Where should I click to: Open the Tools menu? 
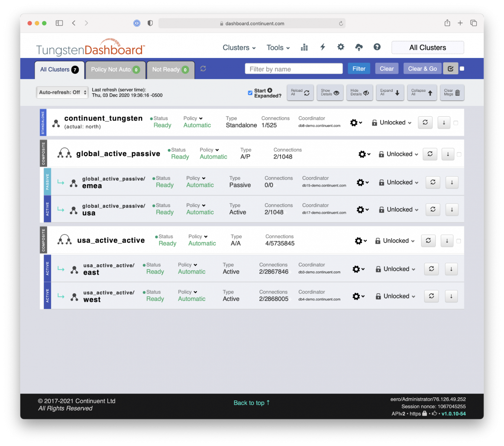coord(278,48)
